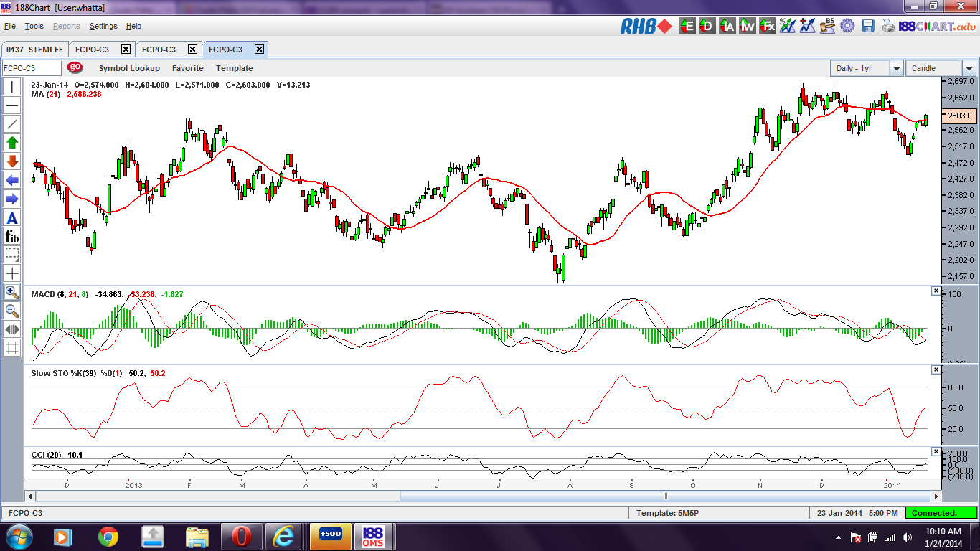This screenshot has width=980, height=551.
Task: Open Opera browser from the taskbar
Action: (x=241, y=537)
